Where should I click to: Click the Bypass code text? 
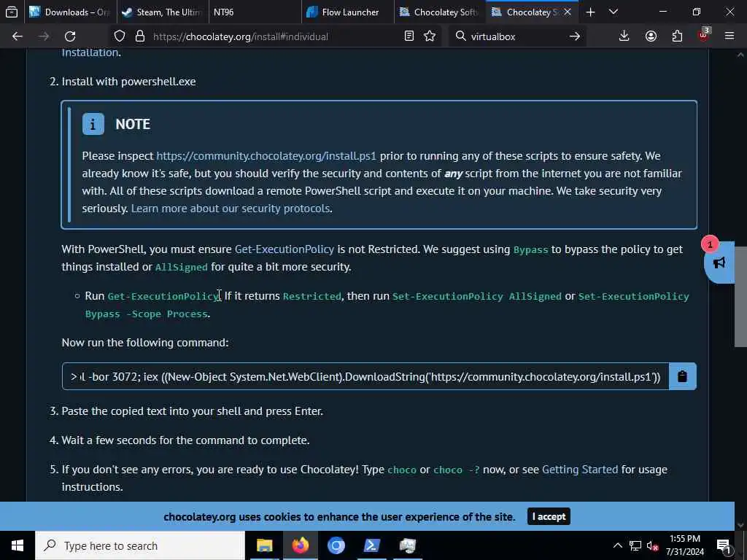coord(531,249)
